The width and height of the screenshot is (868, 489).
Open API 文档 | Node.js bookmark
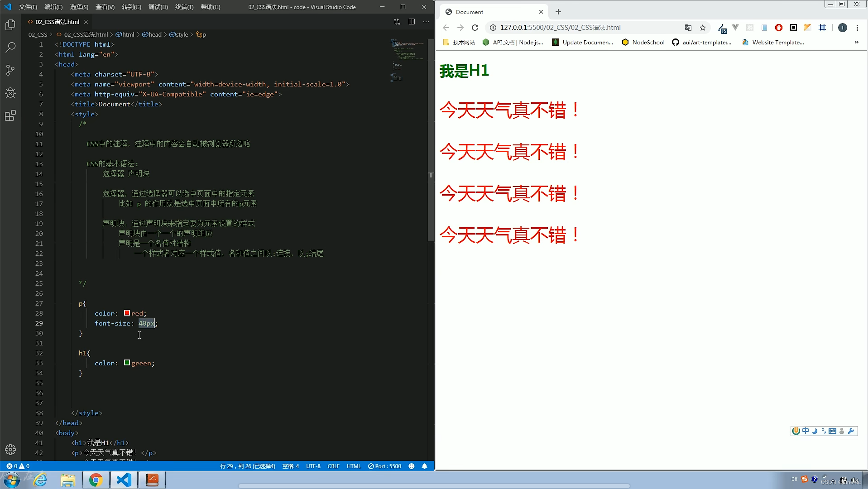pos(513,42)
